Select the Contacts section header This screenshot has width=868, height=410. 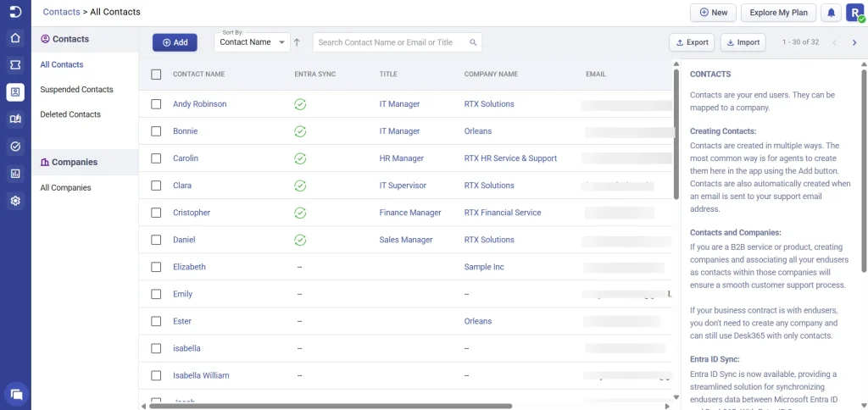click(x=85, y=39)
